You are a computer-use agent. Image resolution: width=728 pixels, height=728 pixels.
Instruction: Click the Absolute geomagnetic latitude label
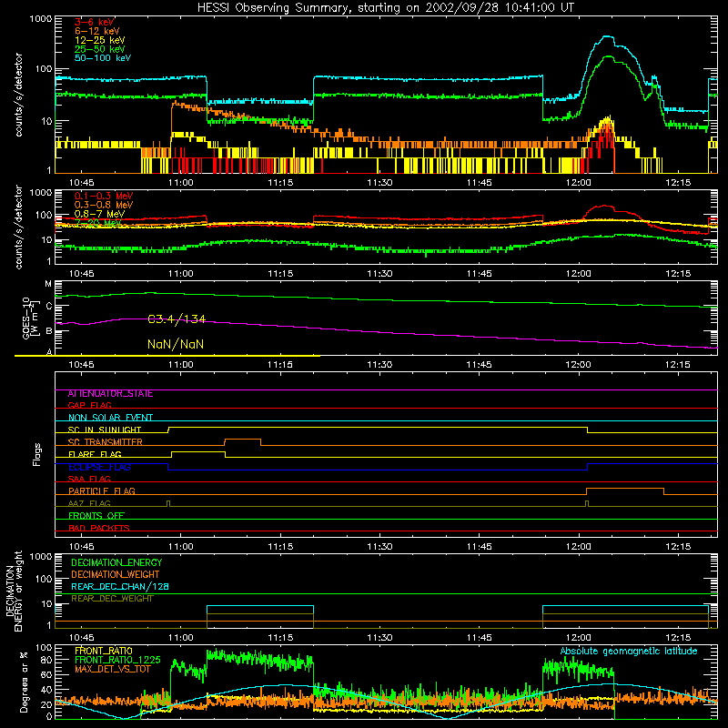(x=629, y=652)
